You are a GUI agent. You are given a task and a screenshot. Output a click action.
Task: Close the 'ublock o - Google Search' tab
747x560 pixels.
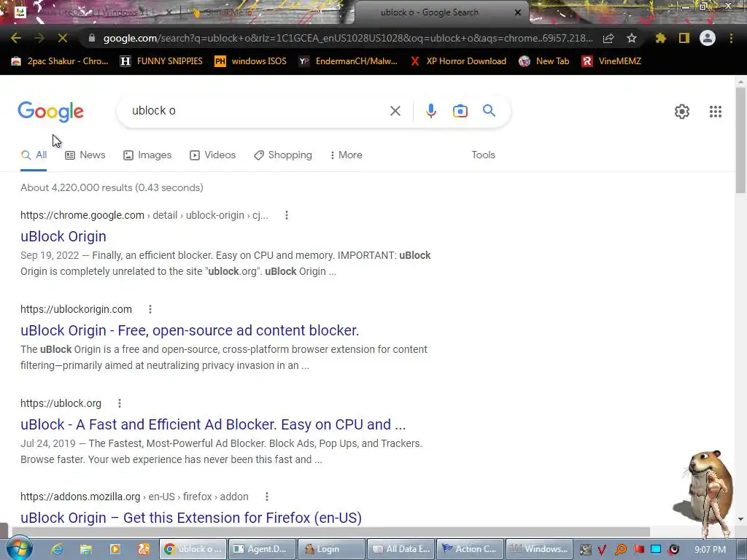(x=518, y=12)
